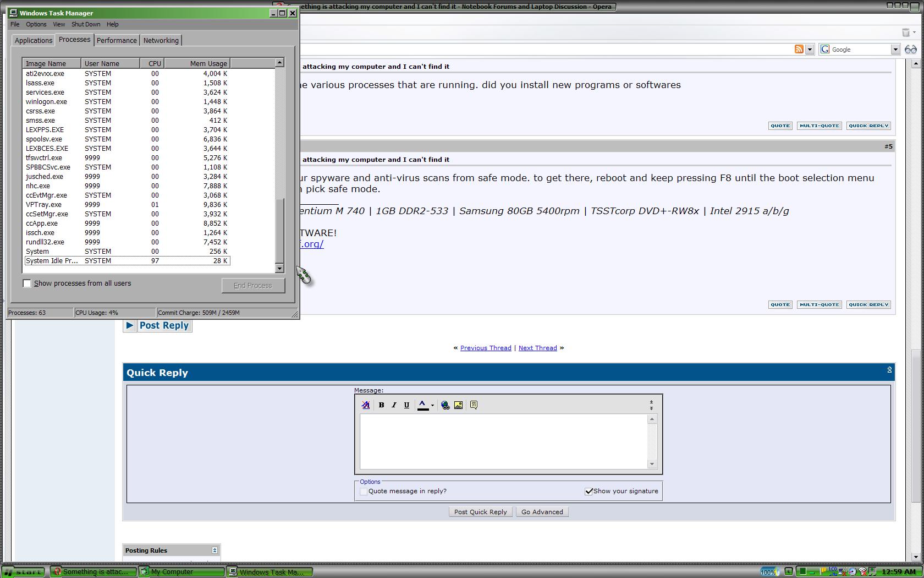Click the Post Reply arrow icon

[x=129, y=325]
